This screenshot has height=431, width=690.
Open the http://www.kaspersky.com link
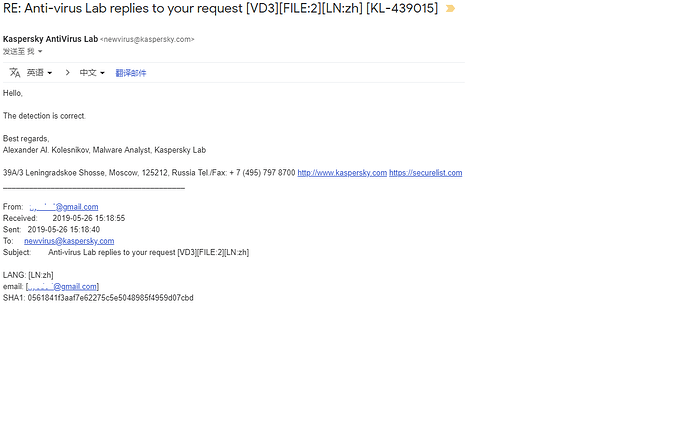(x=342, y=173)
